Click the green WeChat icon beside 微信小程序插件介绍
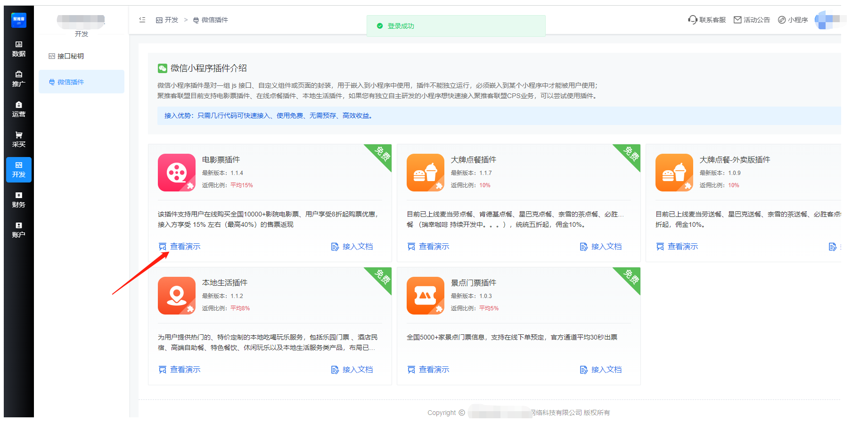The image size is (868, 431). (162, 68)
